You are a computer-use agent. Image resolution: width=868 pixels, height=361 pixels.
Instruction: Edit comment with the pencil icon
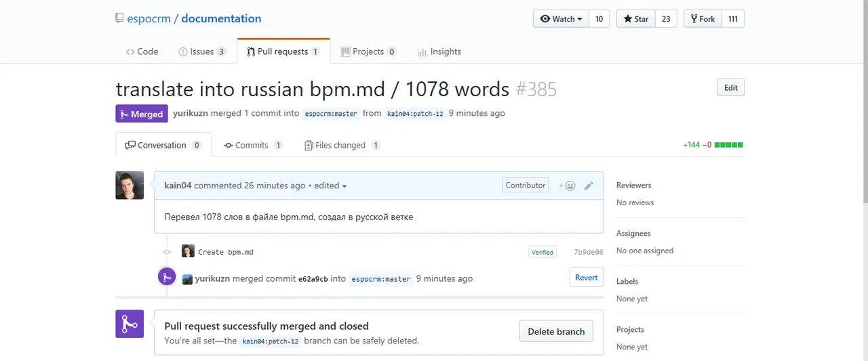(589, 186)
